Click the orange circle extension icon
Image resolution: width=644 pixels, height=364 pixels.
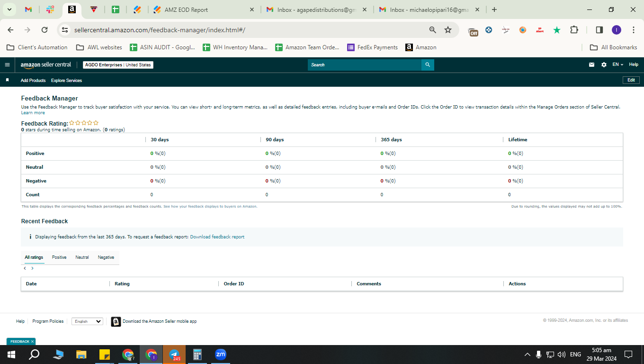click(x=523, y=30)
